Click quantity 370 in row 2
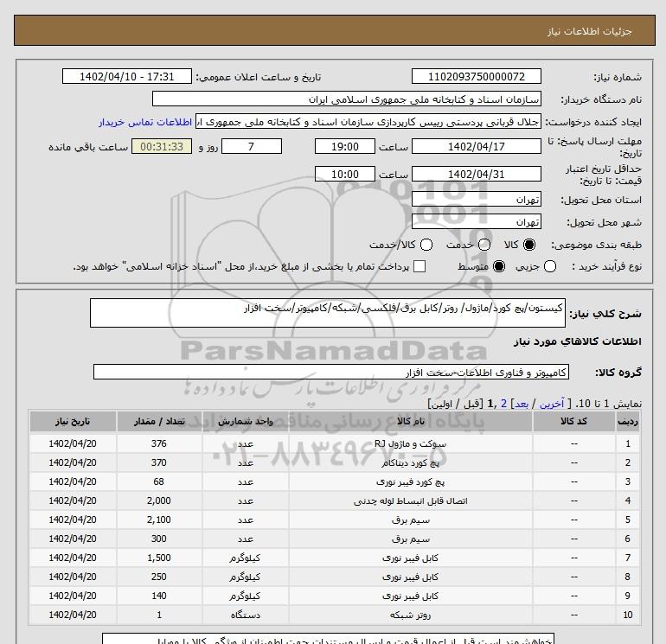The height and width of the screenshot is (644, 666). coord(159,462)
